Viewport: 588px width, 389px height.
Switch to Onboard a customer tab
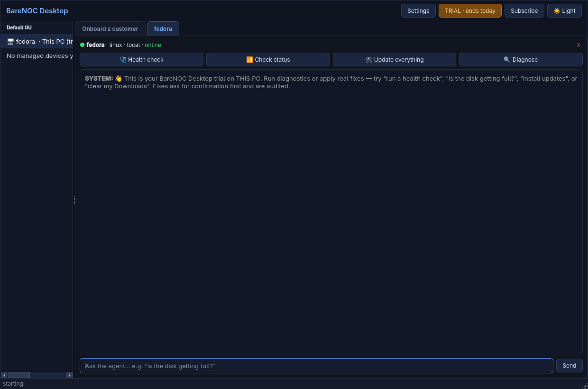110,28
